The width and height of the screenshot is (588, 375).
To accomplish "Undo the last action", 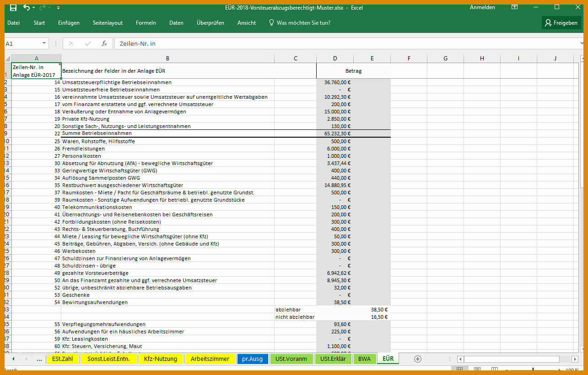I will pyautogui.click(x=26, y=7).
